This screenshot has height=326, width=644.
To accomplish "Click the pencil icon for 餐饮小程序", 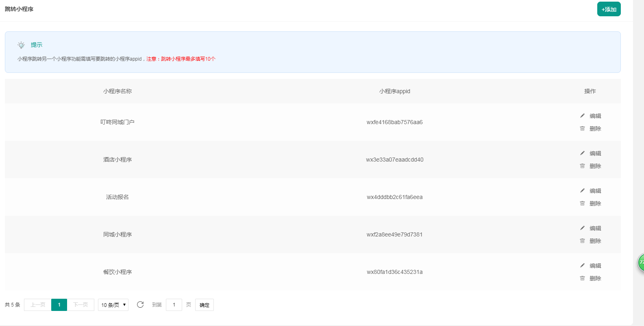I will coord(582,265).
